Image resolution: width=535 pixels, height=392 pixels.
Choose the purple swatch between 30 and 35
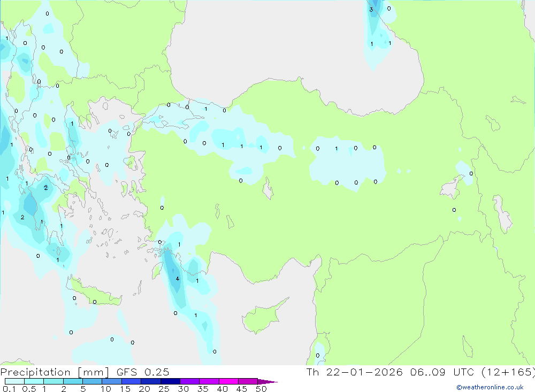[x=189, y=381]
